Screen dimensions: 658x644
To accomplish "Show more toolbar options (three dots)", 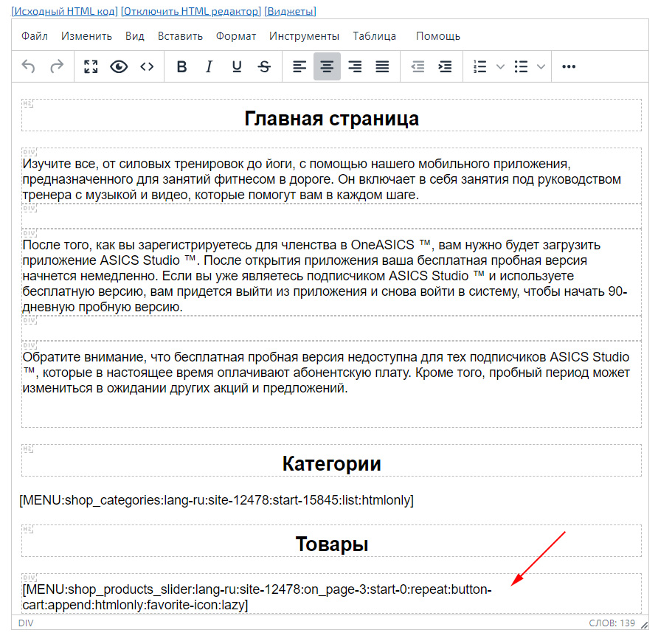I will tap(569, 67).
